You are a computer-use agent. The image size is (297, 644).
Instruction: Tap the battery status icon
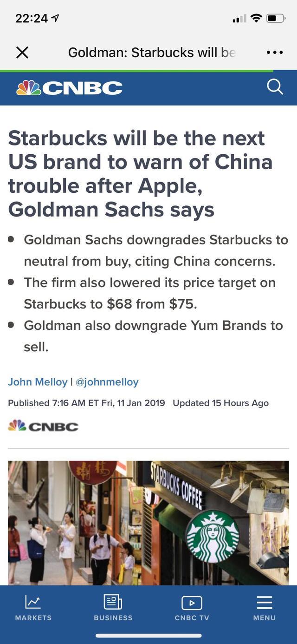[x=276, y=19]
